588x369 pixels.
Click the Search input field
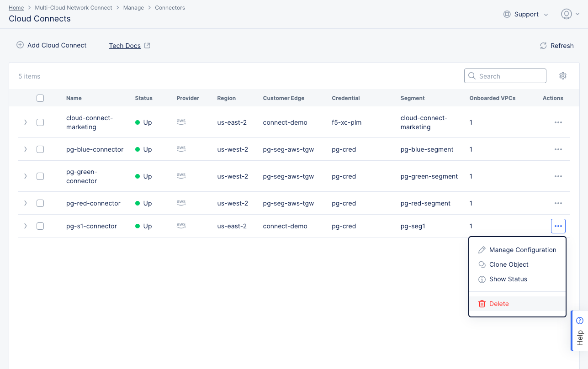[x=510, y=76]
